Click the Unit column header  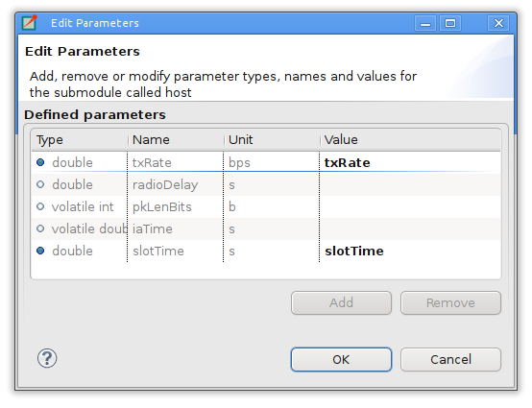coord(272,140)
